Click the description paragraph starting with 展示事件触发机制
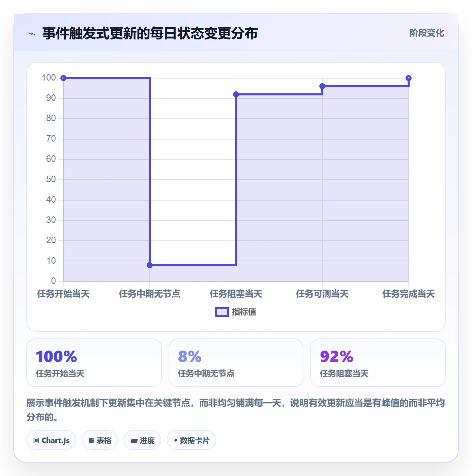This screenshot has height=476, width=472. point(236,410)
